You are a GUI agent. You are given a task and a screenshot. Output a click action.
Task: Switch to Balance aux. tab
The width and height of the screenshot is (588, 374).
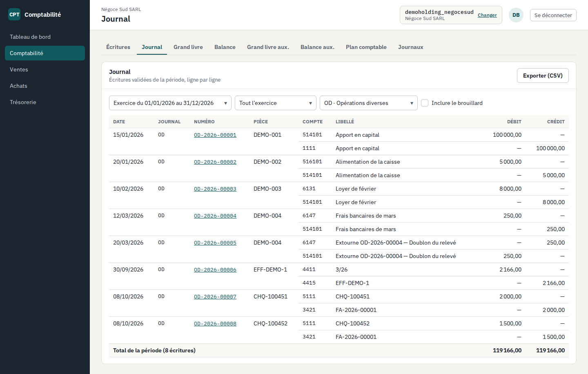click(317, 47)
